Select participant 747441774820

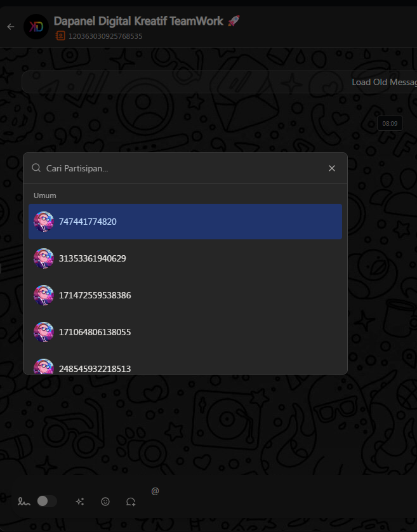[x=185, y=222]
